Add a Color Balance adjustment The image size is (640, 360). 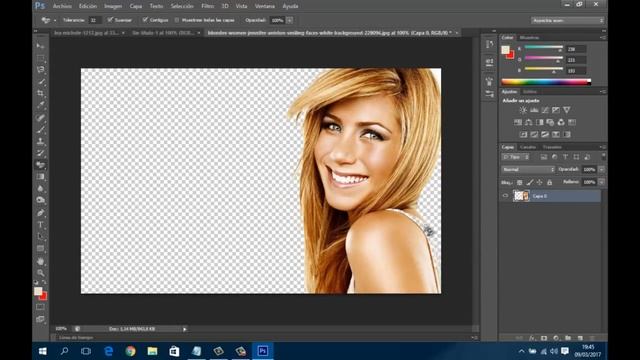(529, 122)
